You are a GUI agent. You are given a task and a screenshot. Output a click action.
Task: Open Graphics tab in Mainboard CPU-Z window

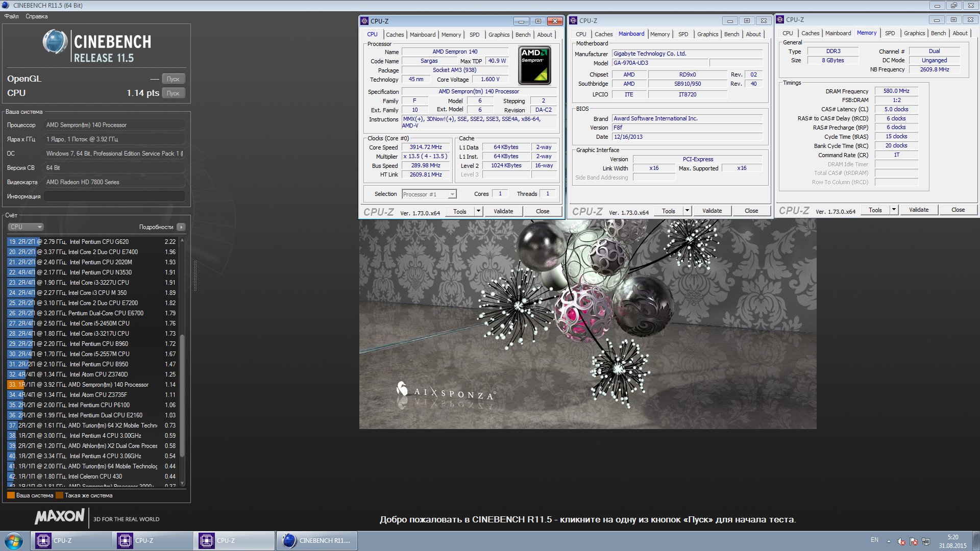pyautogui.click(x=707, y=34)
